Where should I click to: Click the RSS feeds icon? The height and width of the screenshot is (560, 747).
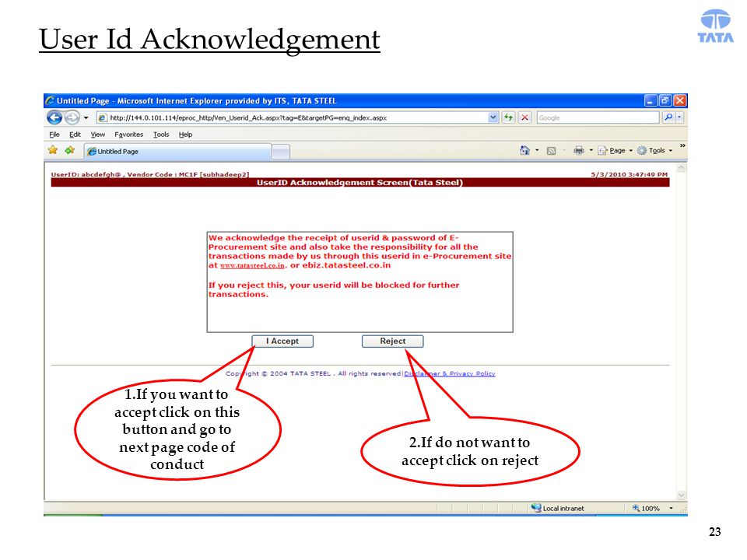(x=551, y=151)
